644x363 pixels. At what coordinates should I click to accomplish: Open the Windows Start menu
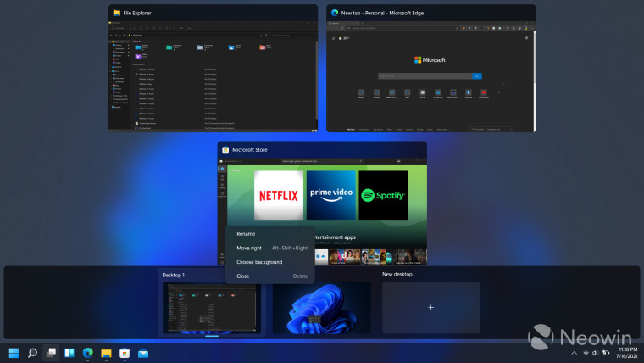14,353
